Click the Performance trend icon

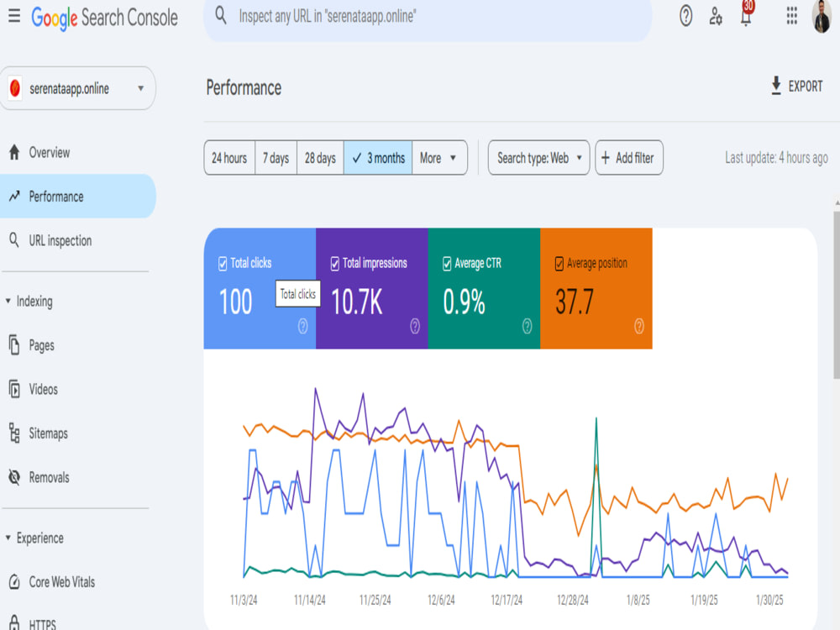click(14, 196)
